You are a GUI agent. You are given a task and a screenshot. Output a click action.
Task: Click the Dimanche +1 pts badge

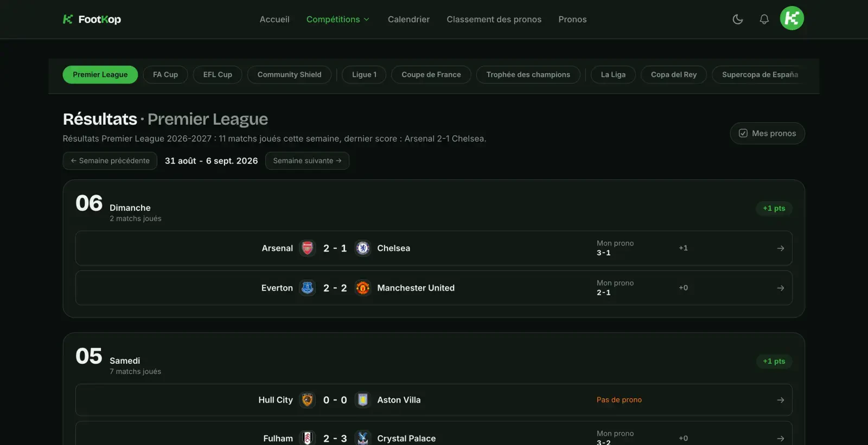pos(774,208)
